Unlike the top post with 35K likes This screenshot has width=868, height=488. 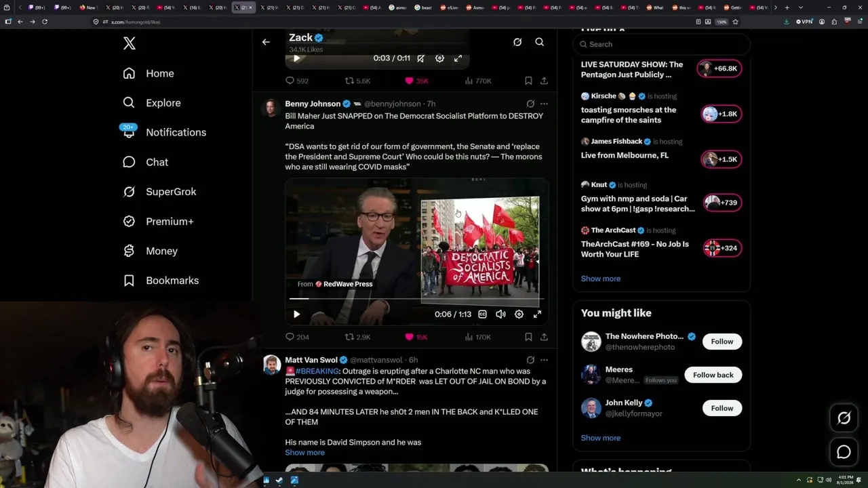[x=416, y=81]
